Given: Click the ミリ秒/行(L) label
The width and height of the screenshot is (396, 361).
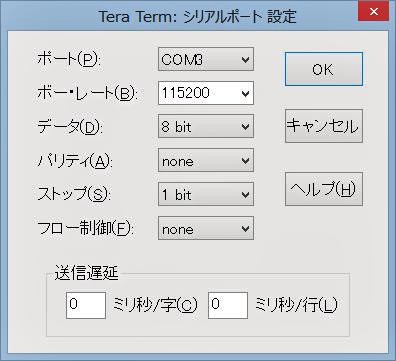Looking at the screenshot, I should 297,305.
